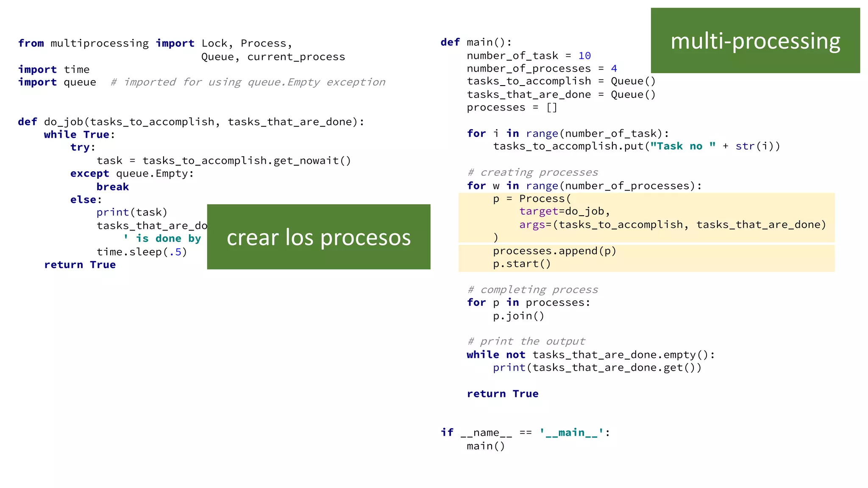Click the highlighted p = Process( line
868x488 pixels.
532,199
